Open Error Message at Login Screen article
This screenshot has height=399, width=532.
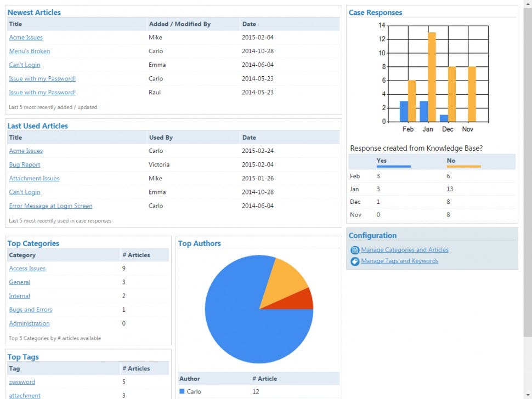(x=50, y=206)
